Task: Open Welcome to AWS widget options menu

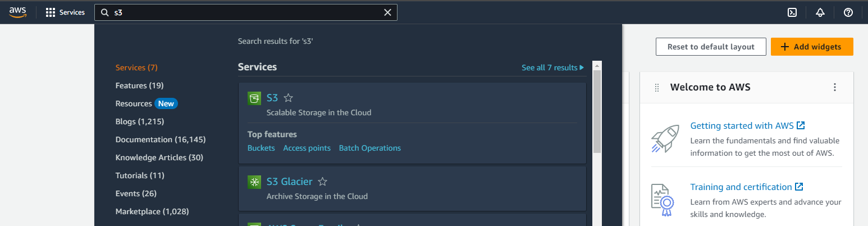Action: (835, 87)
